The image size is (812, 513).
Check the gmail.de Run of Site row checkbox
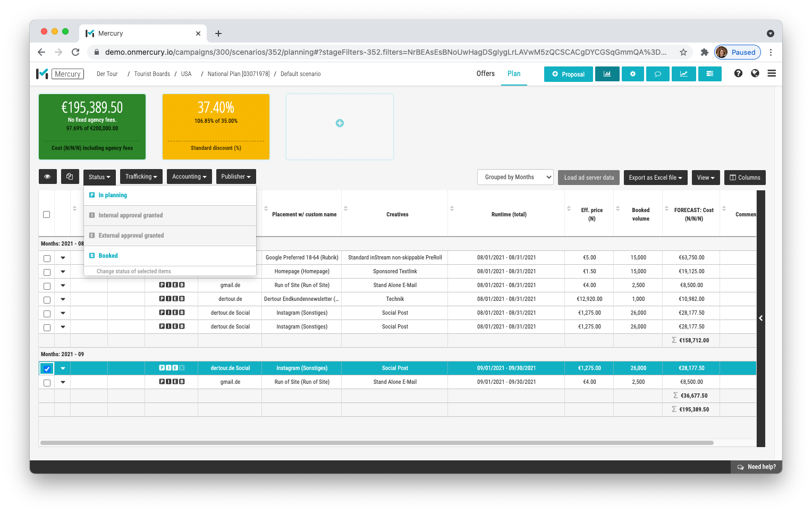point(46,382)
